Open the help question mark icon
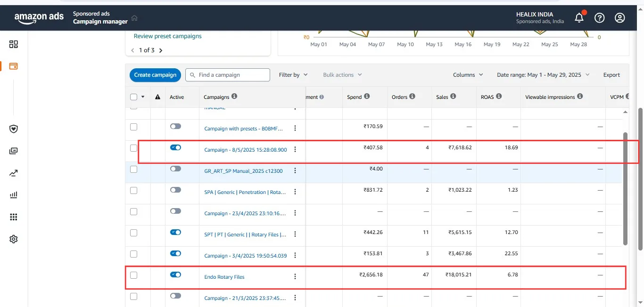 click(600, 18)
